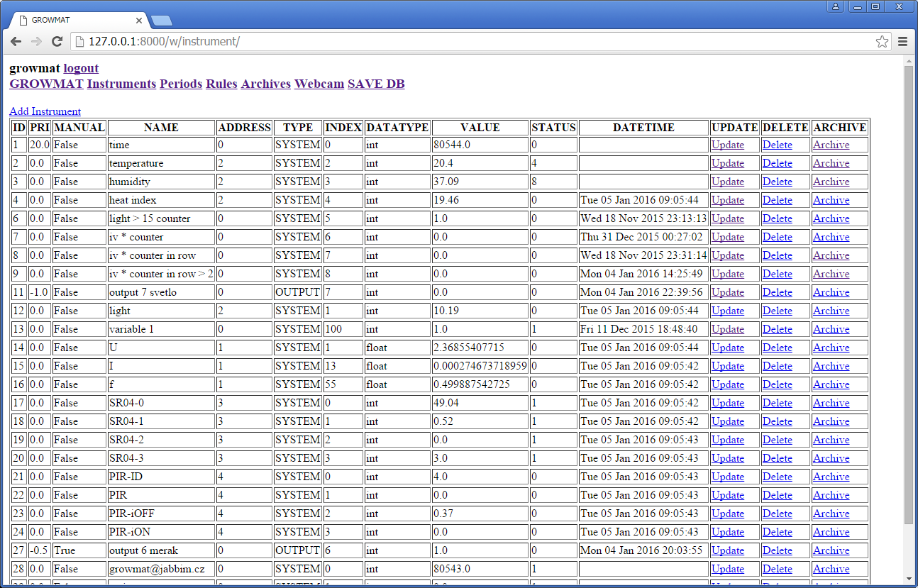Image resolution: width=918 pixels, height=588 pixels.
Task: Click the 'growmat@jabbim.cz' name cell
Action: coord(161,569)
